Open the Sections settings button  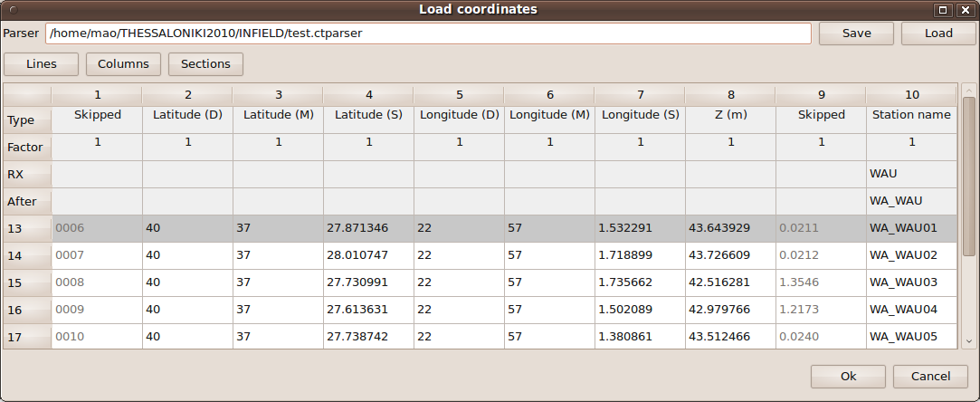pyautogui.click(x=205, y=64)
